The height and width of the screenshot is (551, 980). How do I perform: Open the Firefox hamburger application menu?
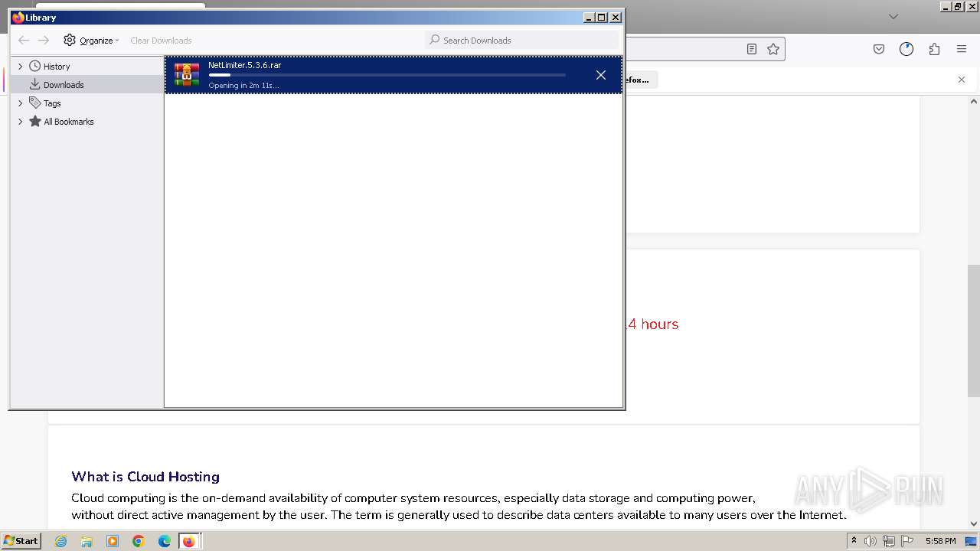point(962,49)
